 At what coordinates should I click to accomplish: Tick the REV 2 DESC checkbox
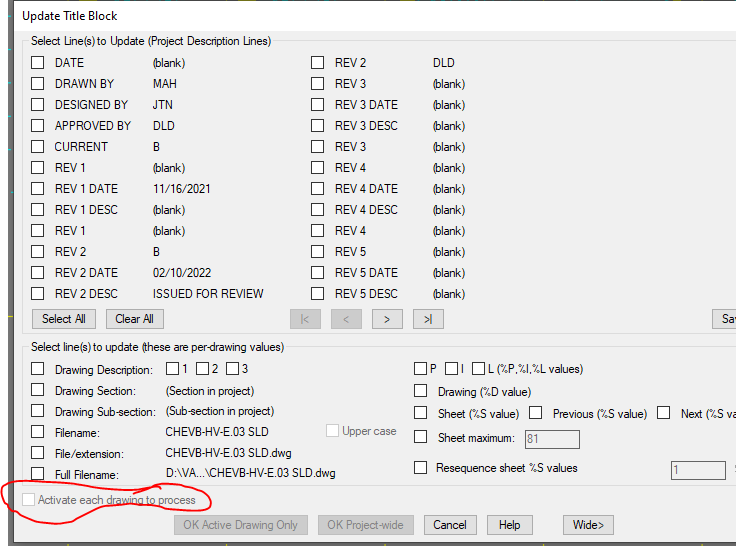(x=38, y=293)
